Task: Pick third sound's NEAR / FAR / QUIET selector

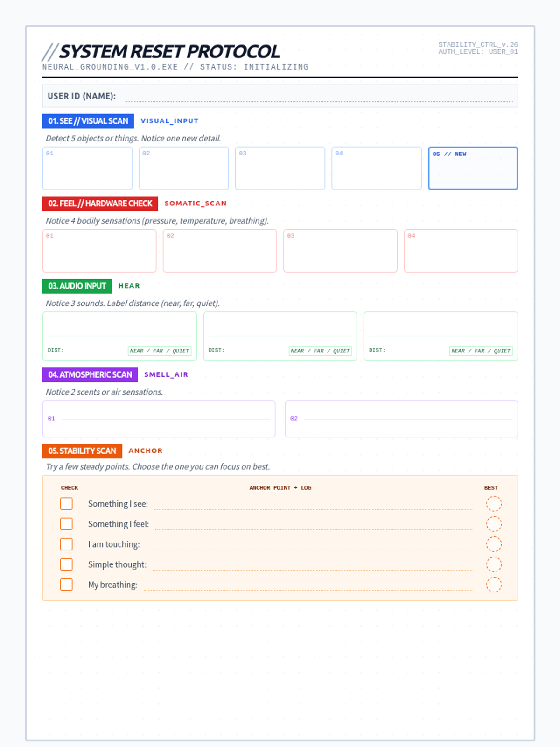Action: tap(481, 351)
